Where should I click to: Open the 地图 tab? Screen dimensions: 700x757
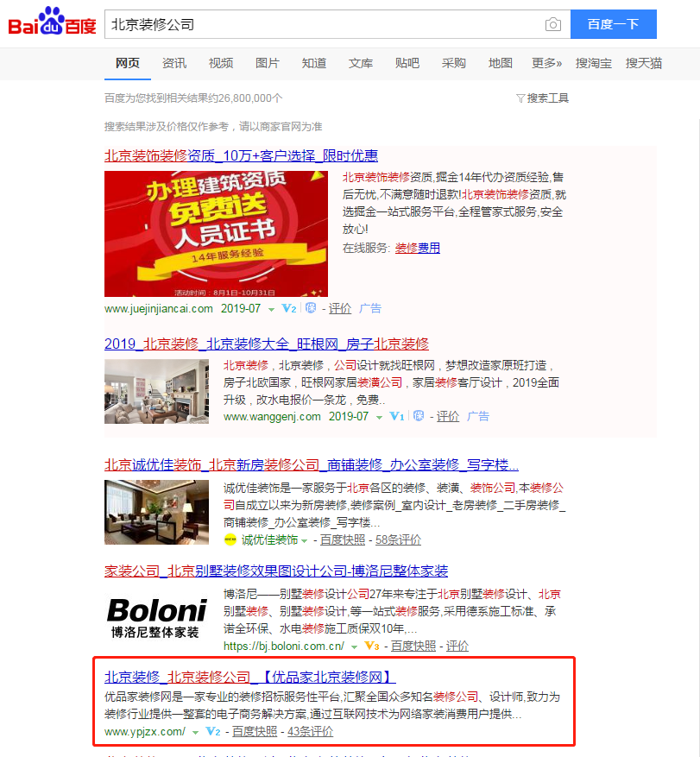tap(500, 63)
